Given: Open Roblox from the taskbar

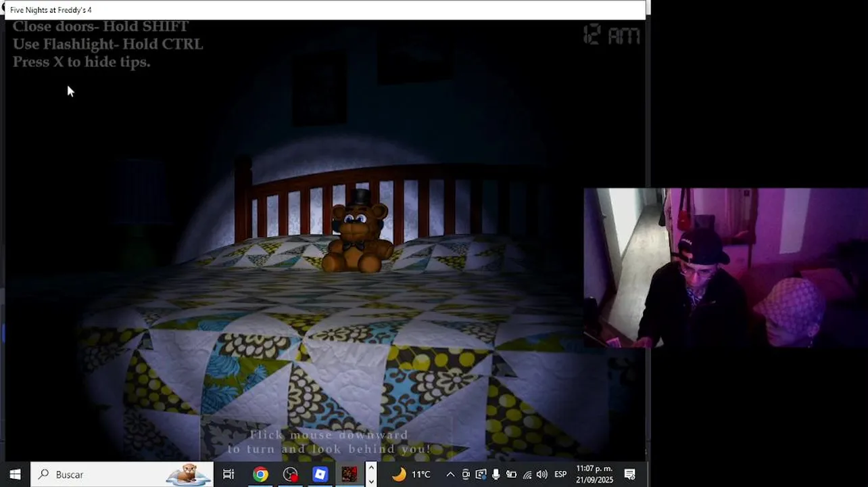Looking at the screenshot, I should (320, 474).
